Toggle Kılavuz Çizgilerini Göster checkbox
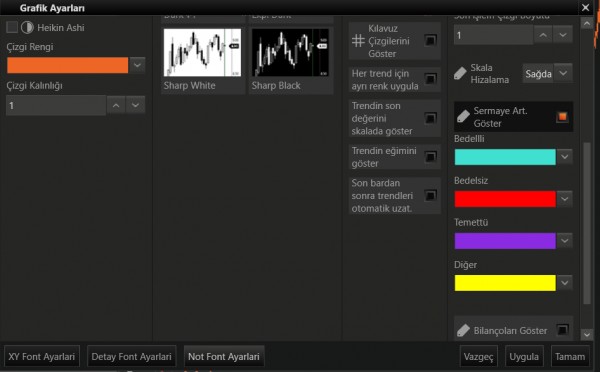 pyautogui.click(x=430, y=40)
